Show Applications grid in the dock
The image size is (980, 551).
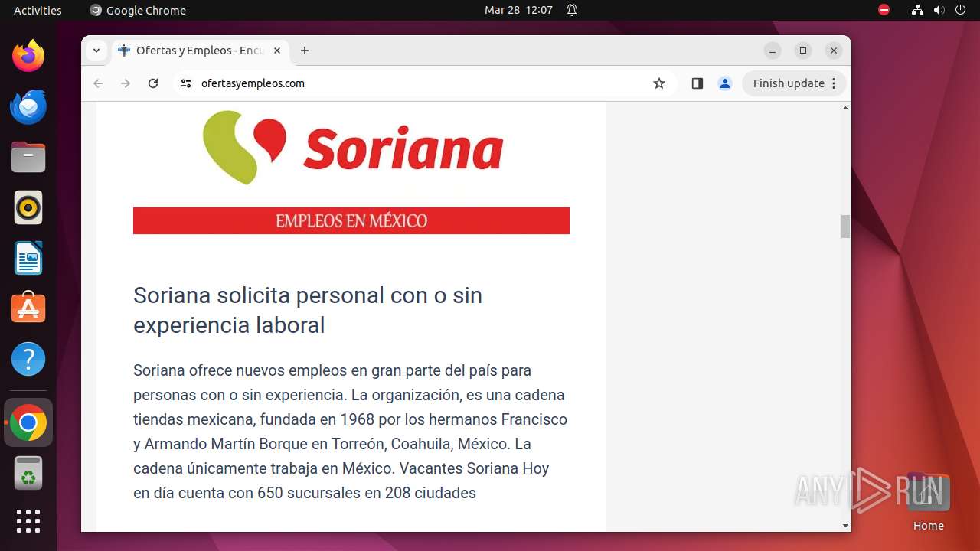pyautogui.click(x=28, y=521)
